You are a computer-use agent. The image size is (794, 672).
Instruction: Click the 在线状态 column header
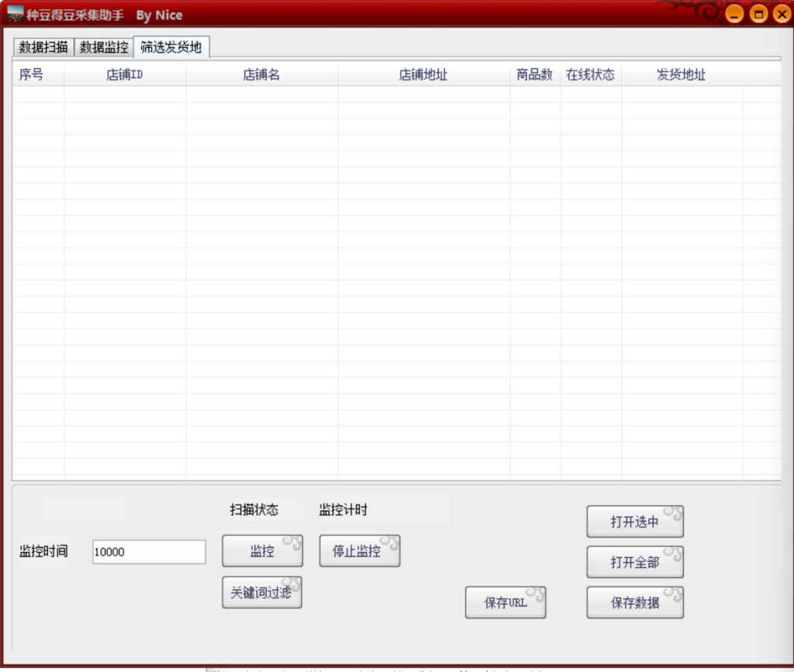590,75
